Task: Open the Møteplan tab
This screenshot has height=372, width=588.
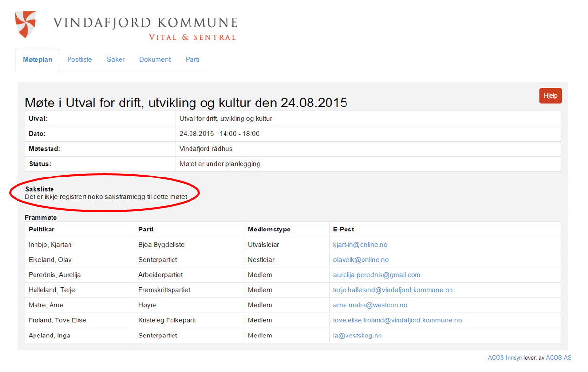Action: point(37,60)
